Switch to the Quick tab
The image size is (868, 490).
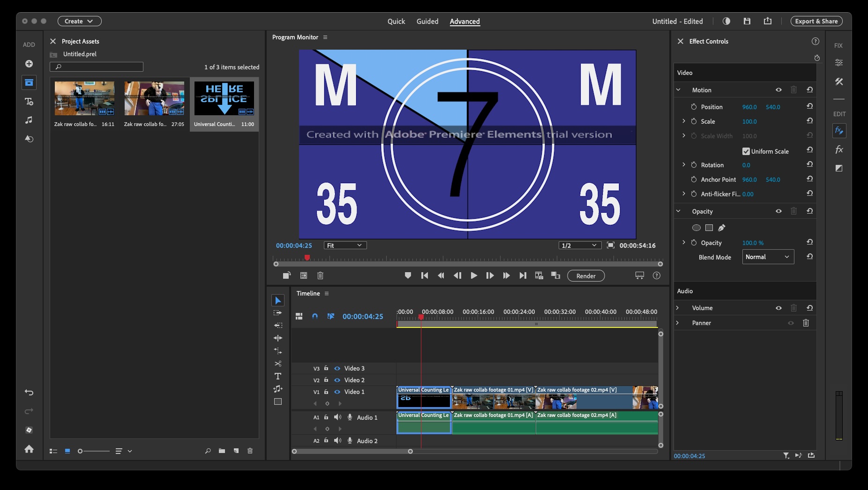pyautogui.click(x=396, y=22)
